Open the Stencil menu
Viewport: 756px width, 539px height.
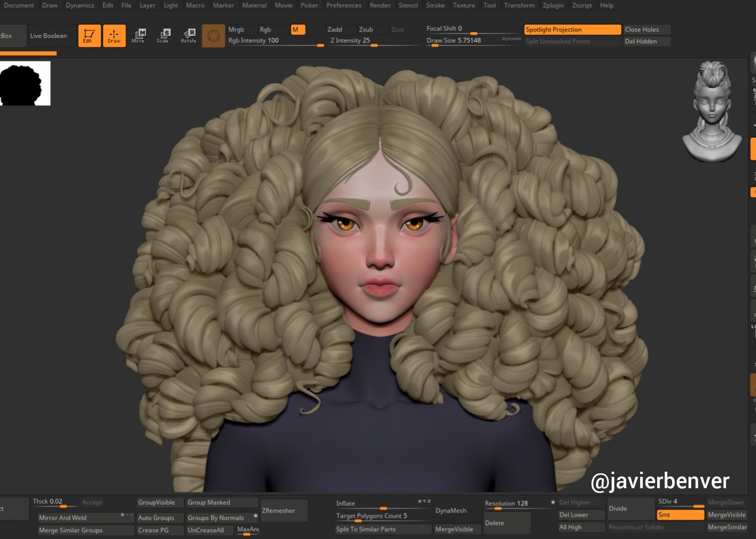(408, 5)
